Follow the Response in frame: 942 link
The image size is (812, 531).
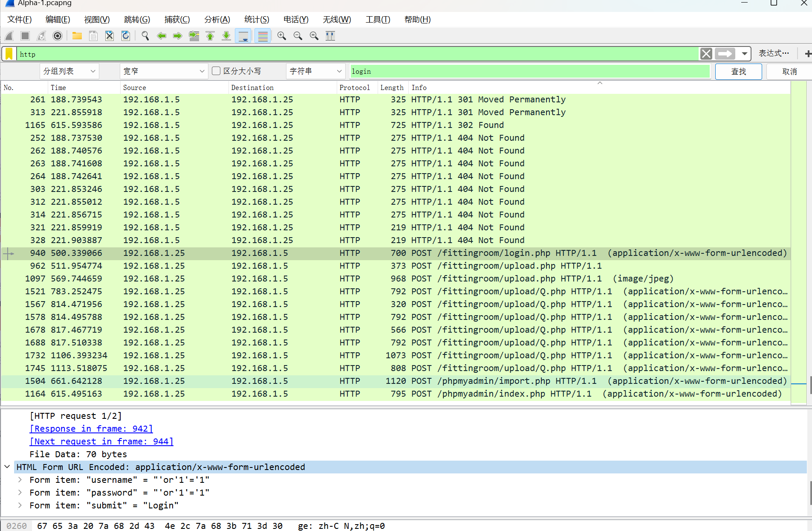tap(91, 429)
